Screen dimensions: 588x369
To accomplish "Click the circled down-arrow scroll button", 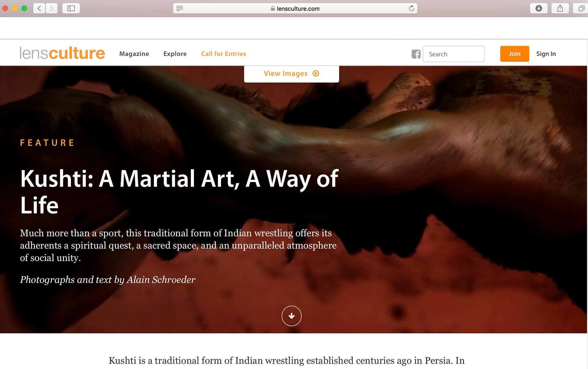I will [x=292, y=316].
